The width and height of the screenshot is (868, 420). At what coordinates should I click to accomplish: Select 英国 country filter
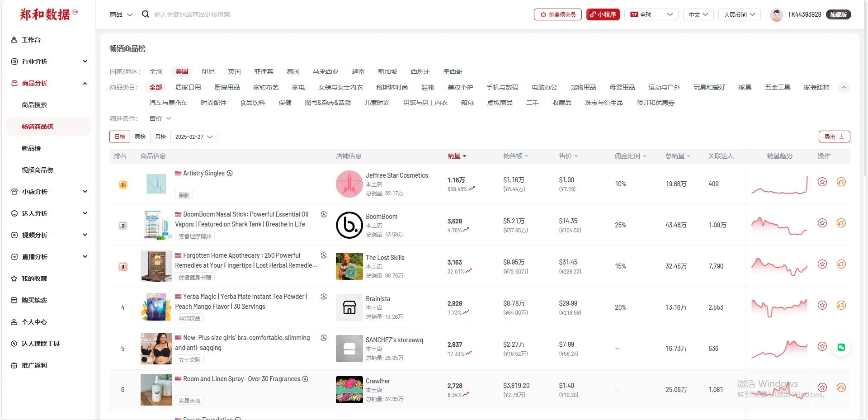[x=234, y=71]
